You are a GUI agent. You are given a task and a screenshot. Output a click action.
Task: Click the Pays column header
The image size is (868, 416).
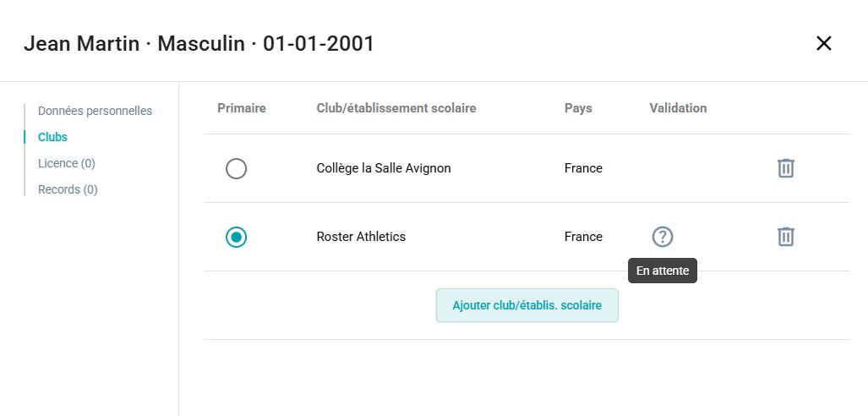578,108
